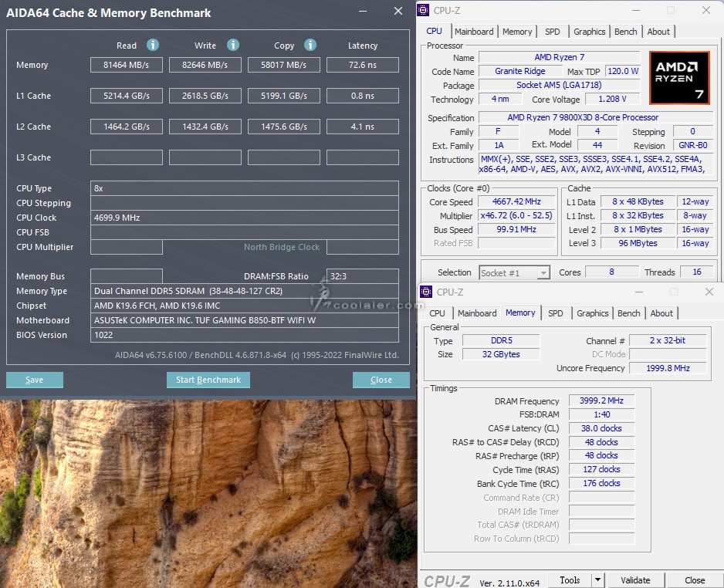
Task: Open Bench tab in lower CPU-Z window
Action: click(x=629, y=313)
